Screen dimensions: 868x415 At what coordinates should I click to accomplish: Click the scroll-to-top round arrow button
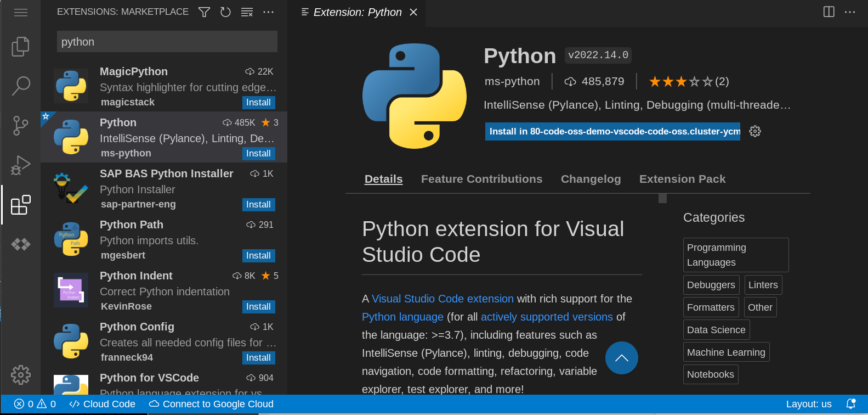coord(621,358)
